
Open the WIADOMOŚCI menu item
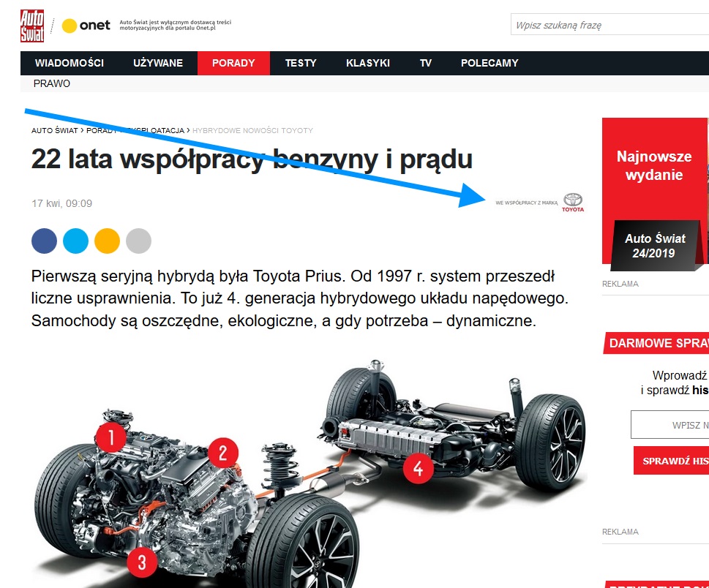coord(70,63)
